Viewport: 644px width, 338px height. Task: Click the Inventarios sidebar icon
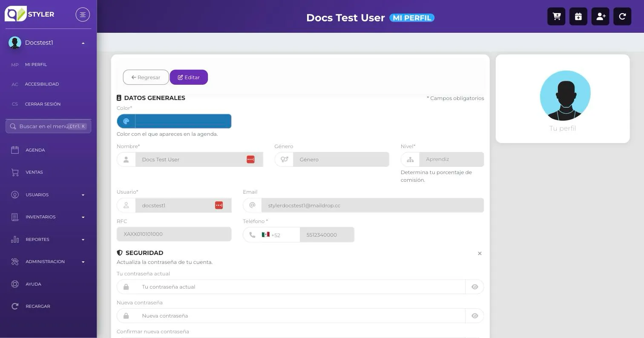15,217
